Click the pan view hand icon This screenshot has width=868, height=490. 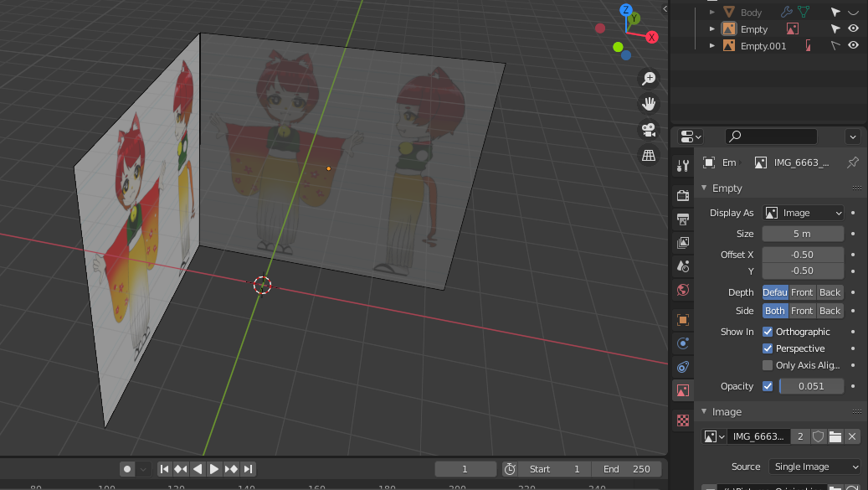point(648,104)
